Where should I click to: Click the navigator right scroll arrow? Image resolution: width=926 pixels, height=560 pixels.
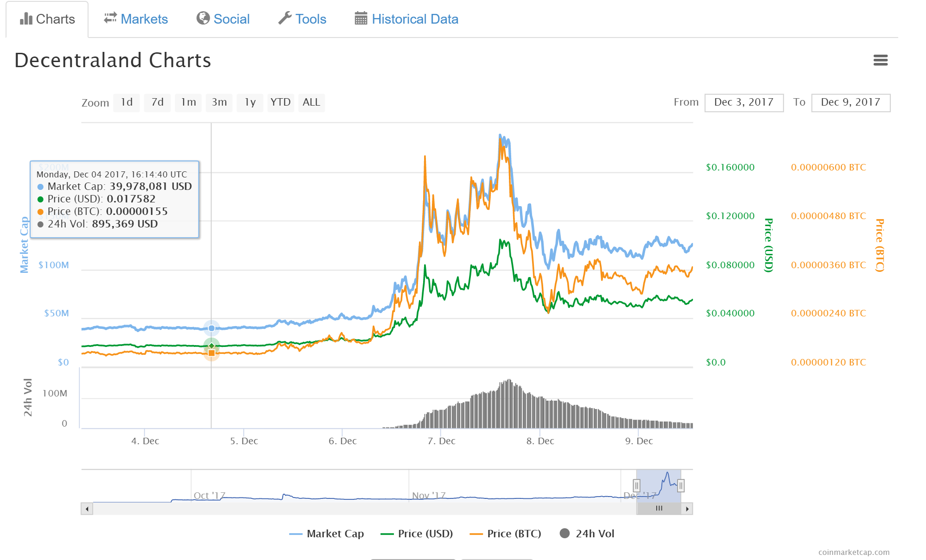pos(687,509)
